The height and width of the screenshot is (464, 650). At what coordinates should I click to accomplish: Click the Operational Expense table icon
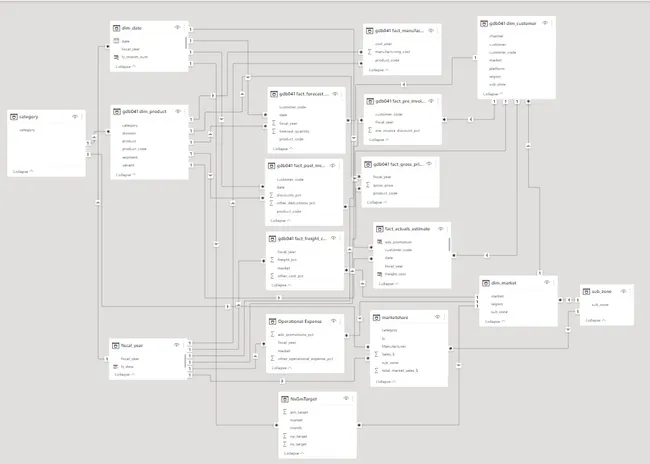coord(272,321)
